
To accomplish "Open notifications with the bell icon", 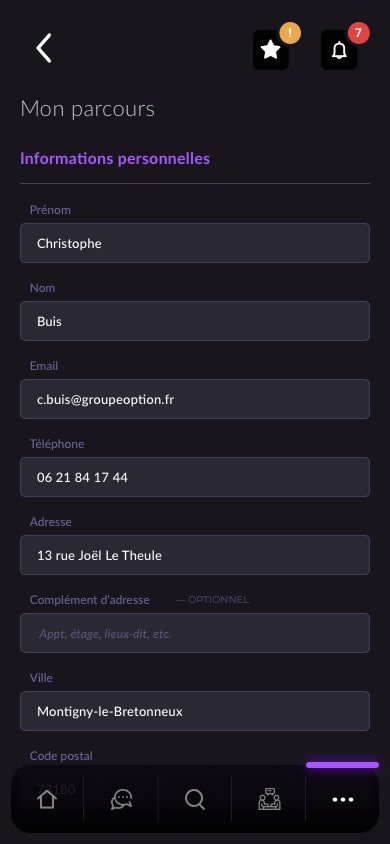I will point(339,50).
